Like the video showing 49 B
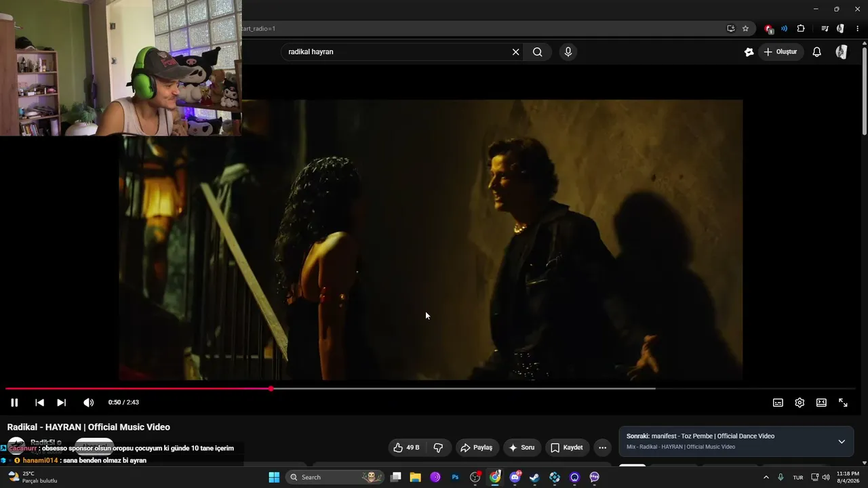Screen dimensions: 868x488 (406, 447)
